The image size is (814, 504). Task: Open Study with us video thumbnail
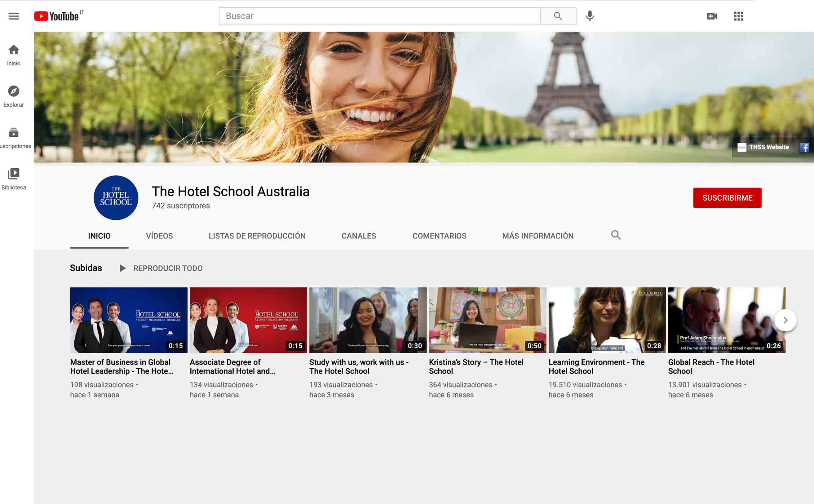point(368,320)
